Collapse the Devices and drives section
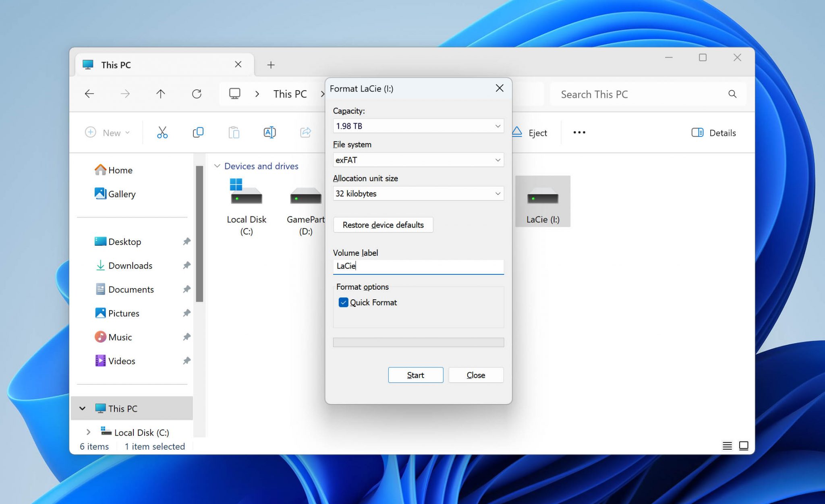825x504 pixels. coord(217,166)
